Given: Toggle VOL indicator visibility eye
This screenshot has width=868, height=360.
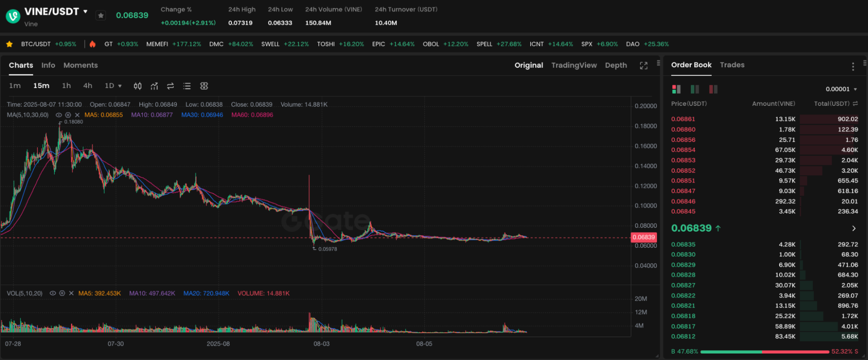Looking at the screenshot, I should pos(53,294).
